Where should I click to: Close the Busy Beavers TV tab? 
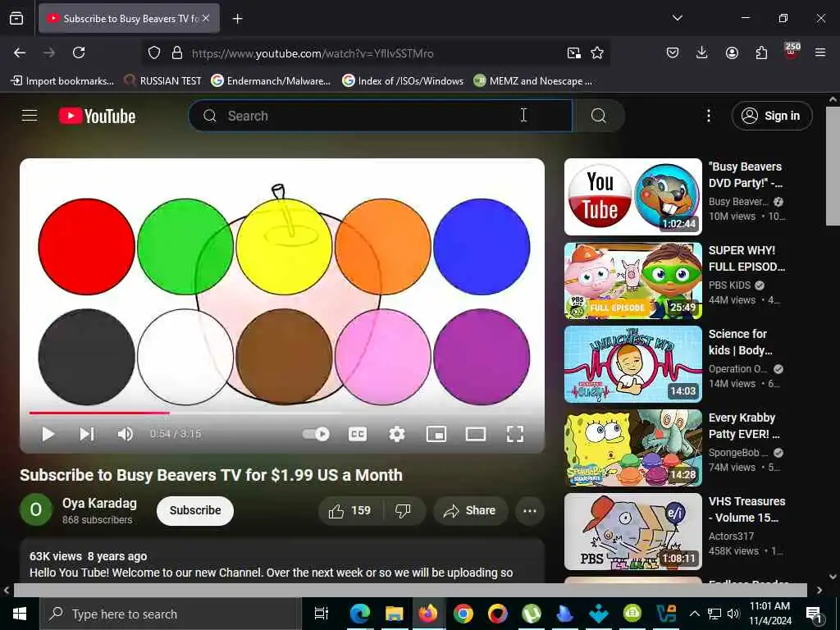point(206,18)
